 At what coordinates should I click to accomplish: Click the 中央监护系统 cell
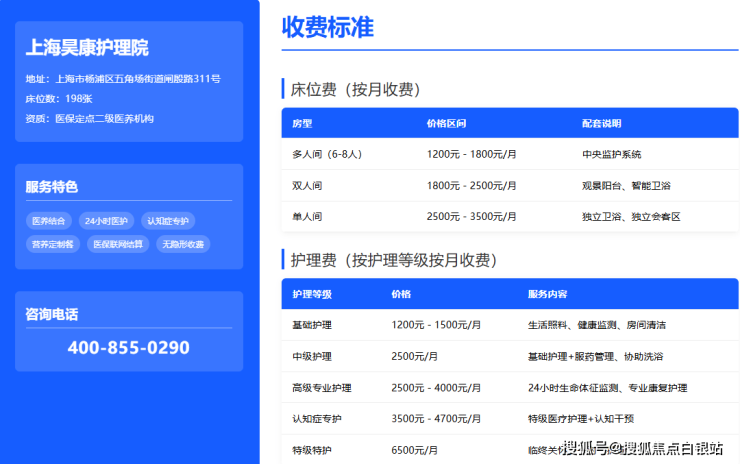612,154
